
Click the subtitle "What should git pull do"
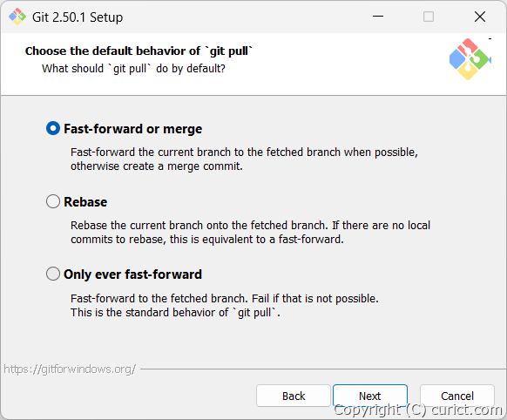click(x=133, y=69)
